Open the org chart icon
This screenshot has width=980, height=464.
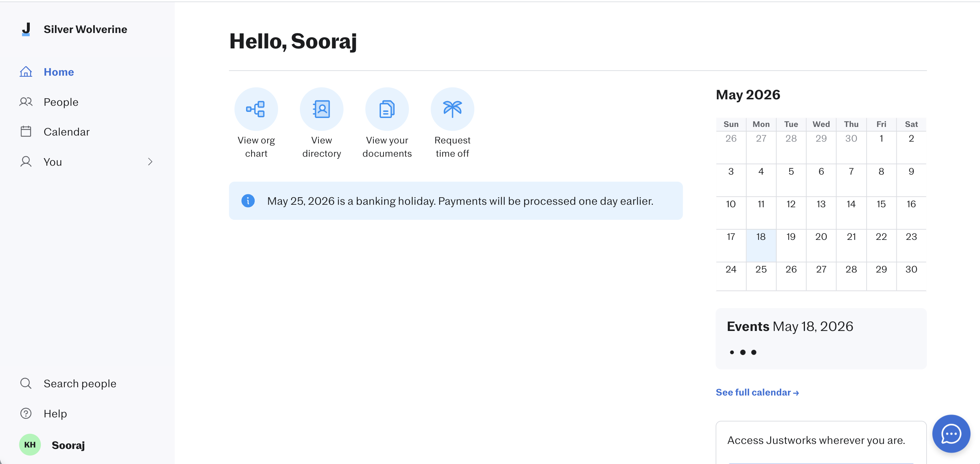pyautogui.click(x=256, y=109)
